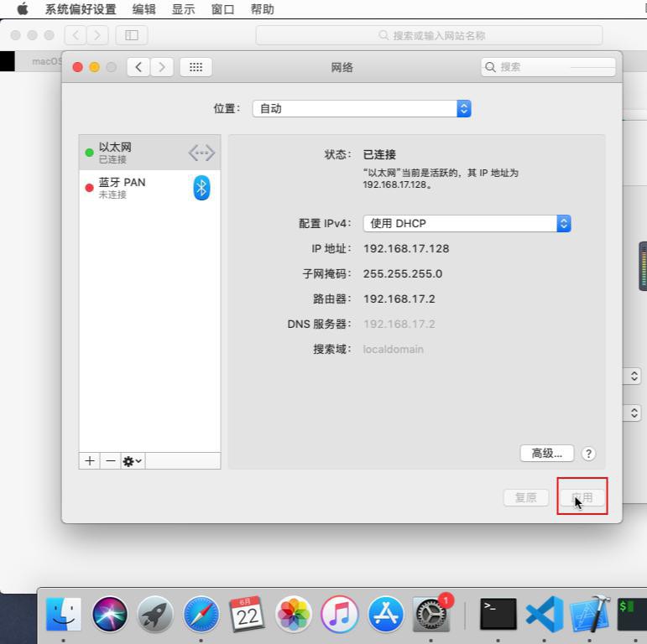Open iTunes from the Dock

coord(340,615)
